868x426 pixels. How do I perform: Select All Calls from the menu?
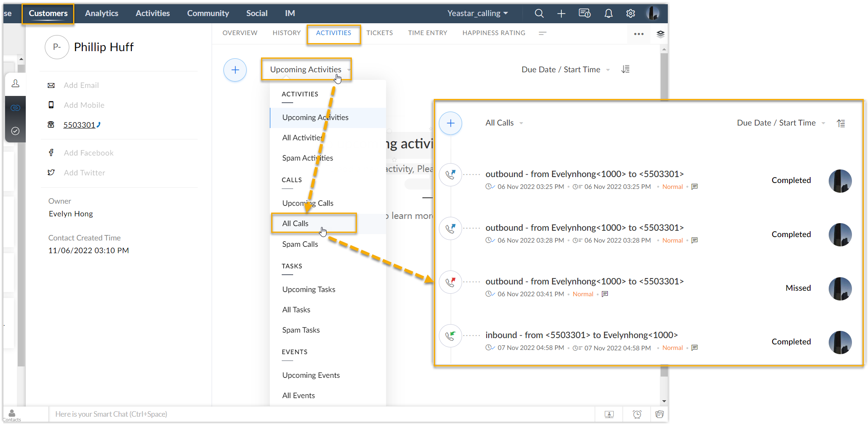[x=295, y=224]
